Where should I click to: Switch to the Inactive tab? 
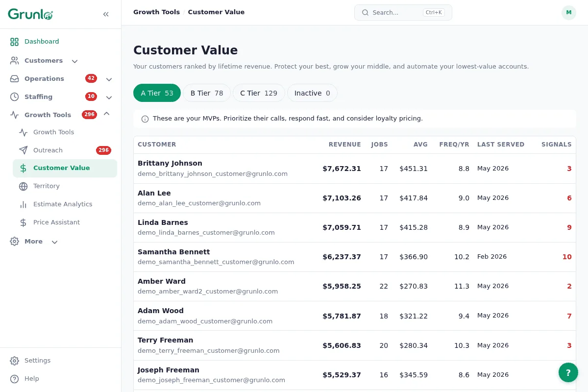pyautogui.click(x=312, y=93)
